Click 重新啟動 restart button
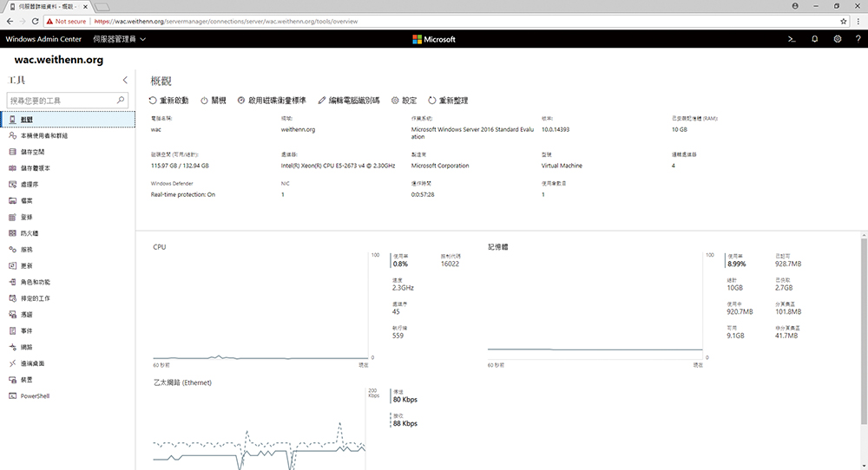This screenshot has height=470, width=868. 169,101
